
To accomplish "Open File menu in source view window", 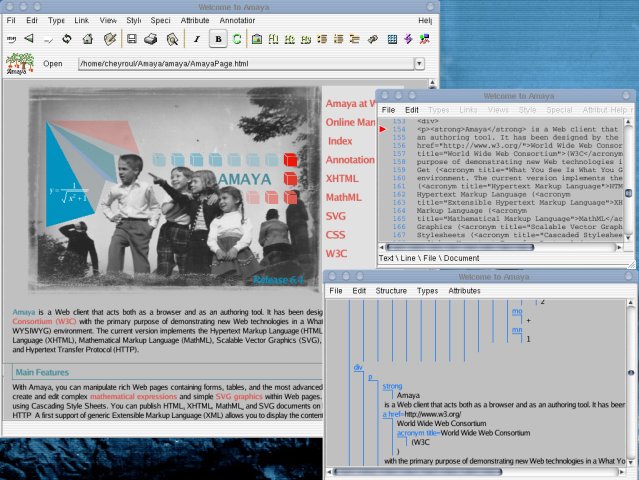I will (x=388, y=110).
